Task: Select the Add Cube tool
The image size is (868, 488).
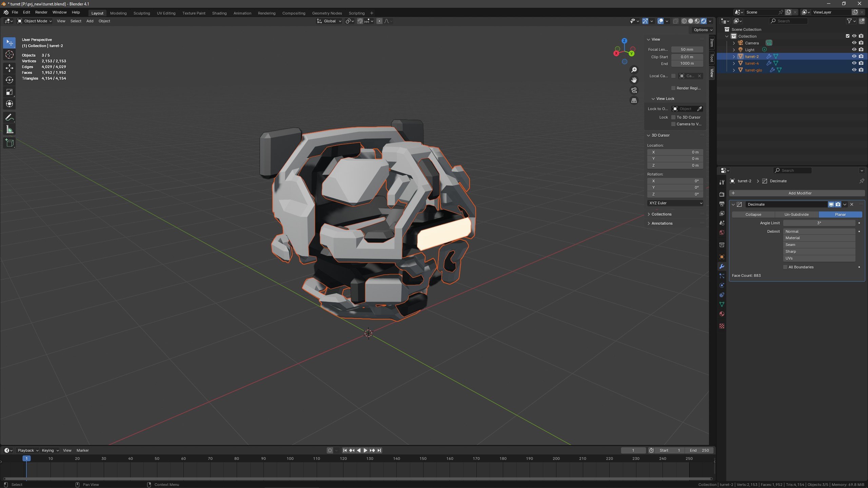Action: 9,143
